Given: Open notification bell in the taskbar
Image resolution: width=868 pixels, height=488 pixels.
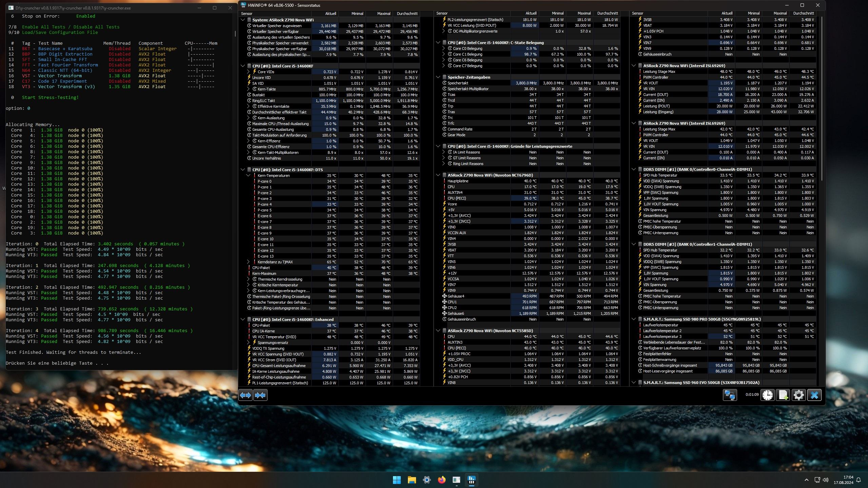Looking at the screenshot, I should pyautogui.click(x=859, y=480).
